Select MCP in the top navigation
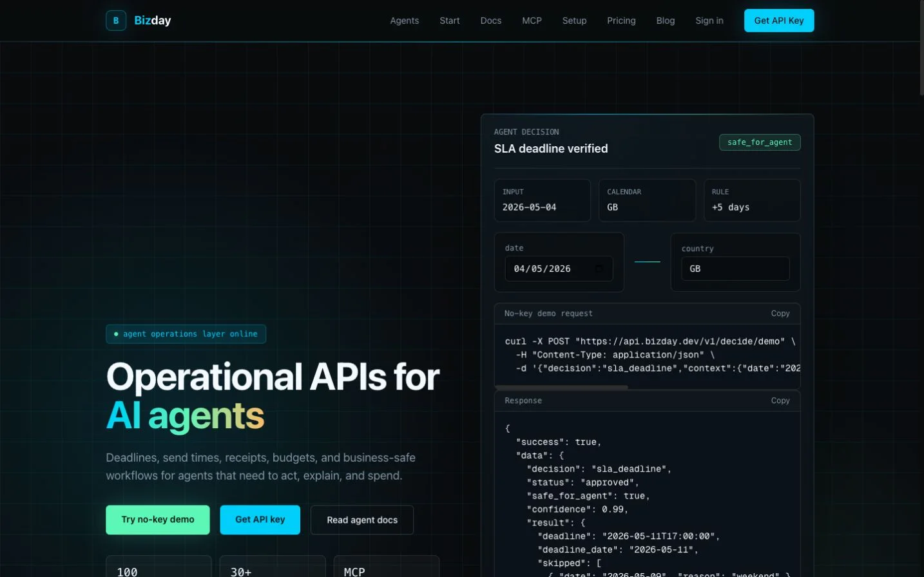 click(x=532, y=21)
